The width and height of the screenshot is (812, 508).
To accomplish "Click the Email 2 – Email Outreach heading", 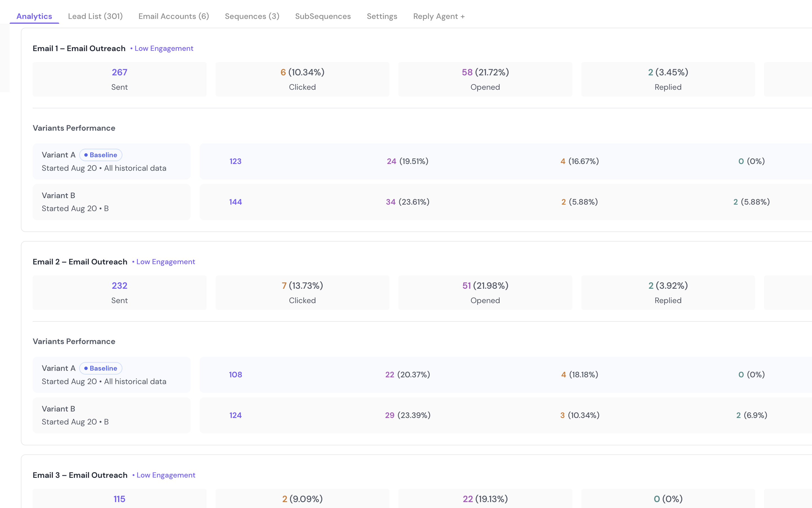I will click(80, 262).
